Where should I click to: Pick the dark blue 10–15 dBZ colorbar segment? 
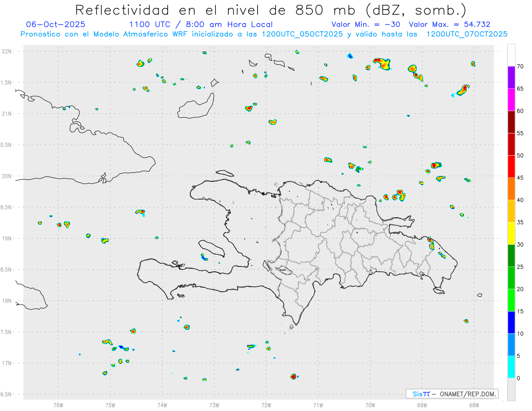coord(511,322)
